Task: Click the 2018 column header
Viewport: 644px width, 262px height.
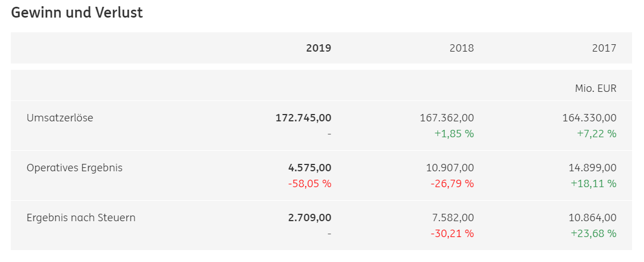Action: point(462,48)
